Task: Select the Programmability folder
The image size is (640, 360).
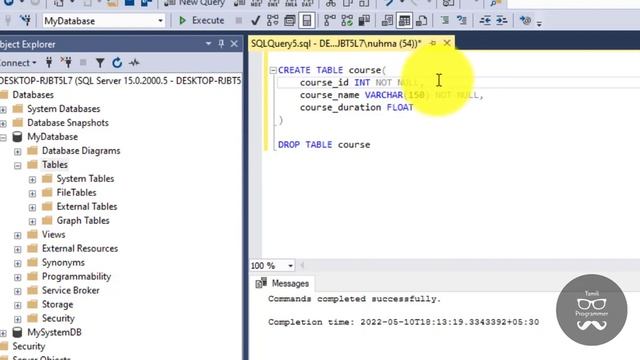Action: point(76,276)
